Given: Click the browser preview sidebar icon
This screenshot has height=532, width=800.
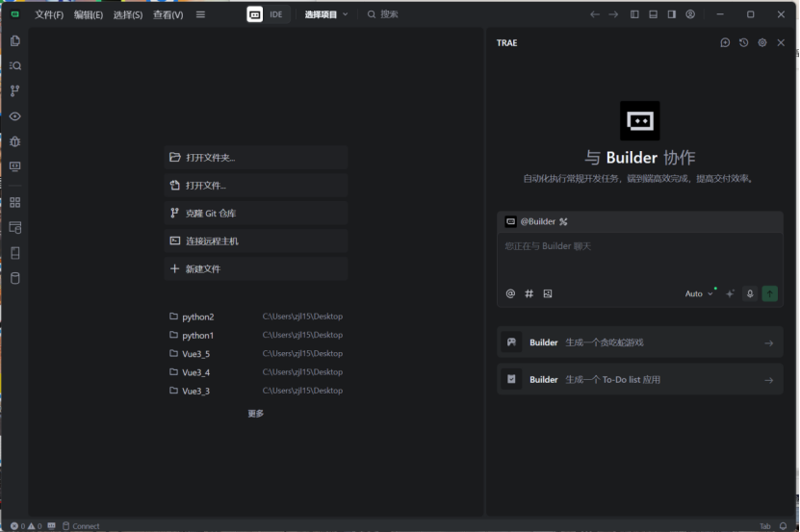Looking at the screenshot, I should click(x=15, y=227).
